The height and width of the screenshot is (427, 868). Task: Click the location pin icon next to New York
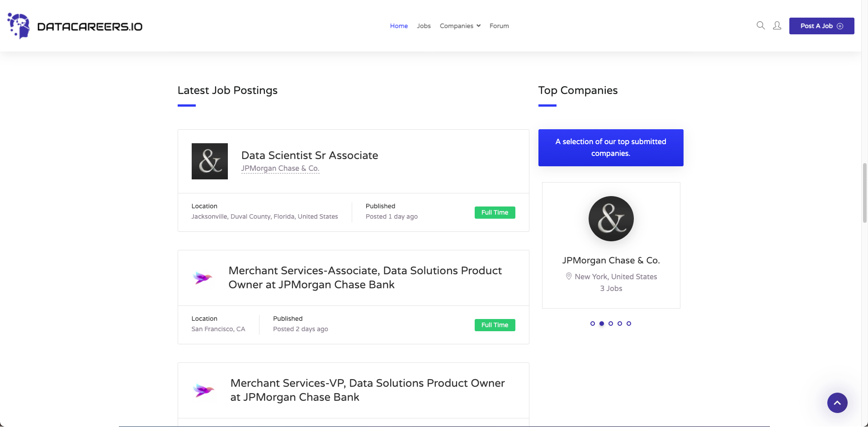569,276
